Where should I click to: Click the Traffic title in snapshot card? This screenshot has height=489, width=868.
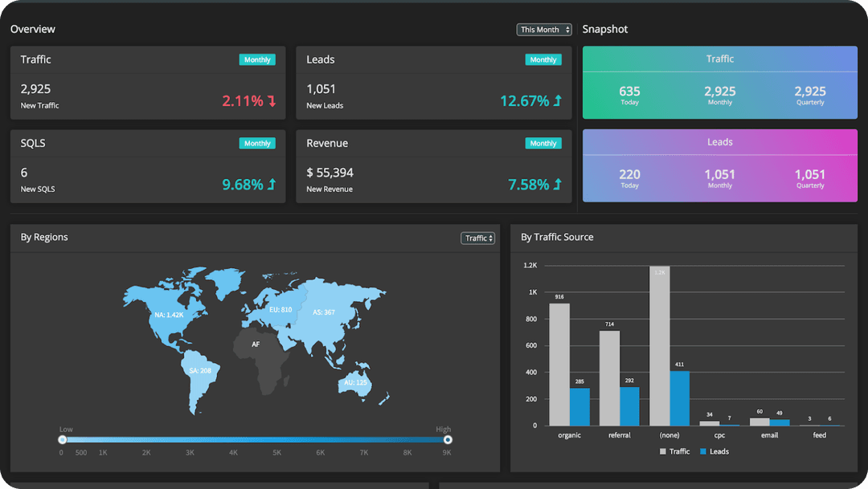tap(719, 59)
